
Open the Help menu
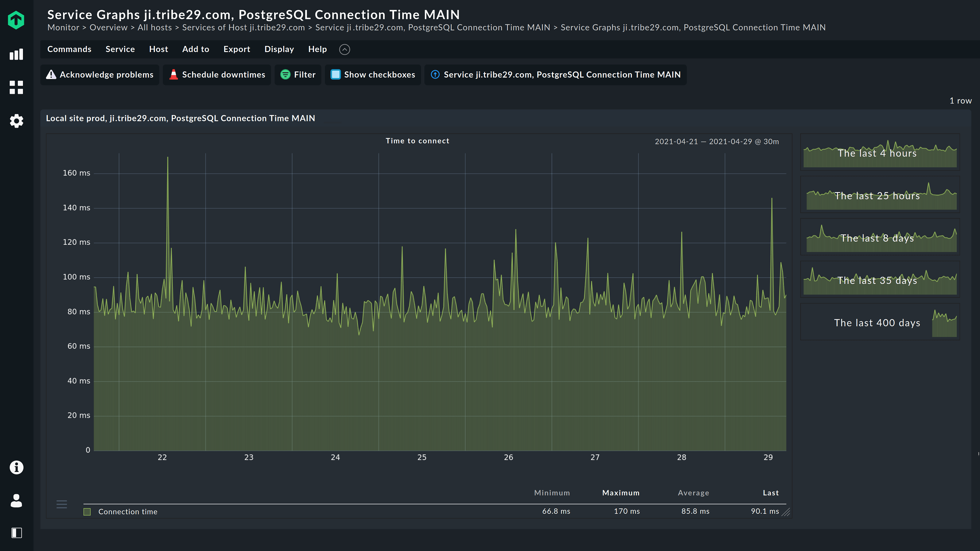click(x=317, y=49)
